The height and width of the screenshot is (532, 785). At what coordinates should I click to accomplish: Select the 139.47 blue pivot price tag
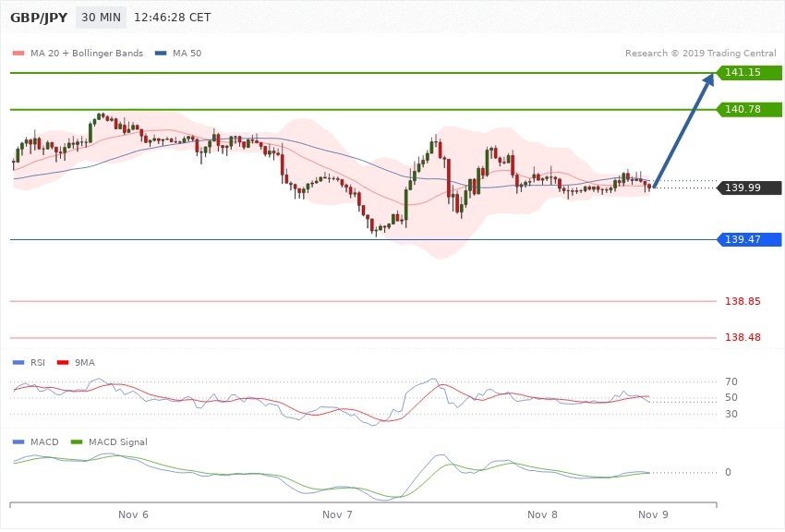750,239
